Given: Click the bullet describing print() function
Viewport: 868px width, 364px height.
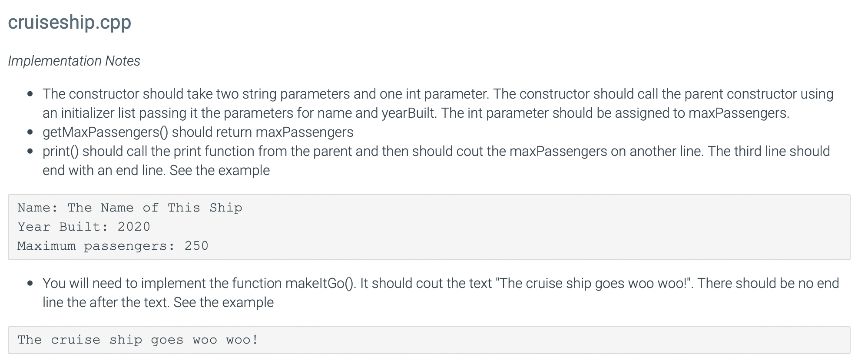Looking at the screenshot, I should click(x=436, y=161).
